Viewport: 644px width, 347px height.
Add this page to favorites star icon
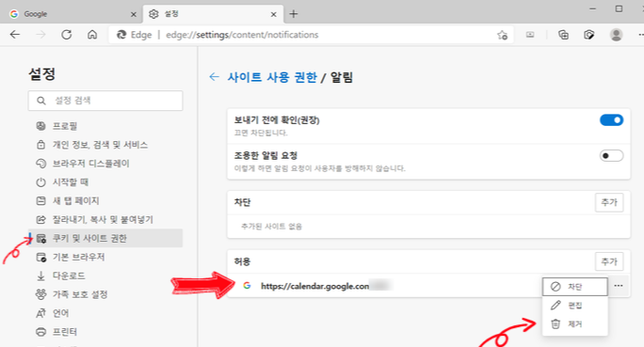(x=503, y=36)
